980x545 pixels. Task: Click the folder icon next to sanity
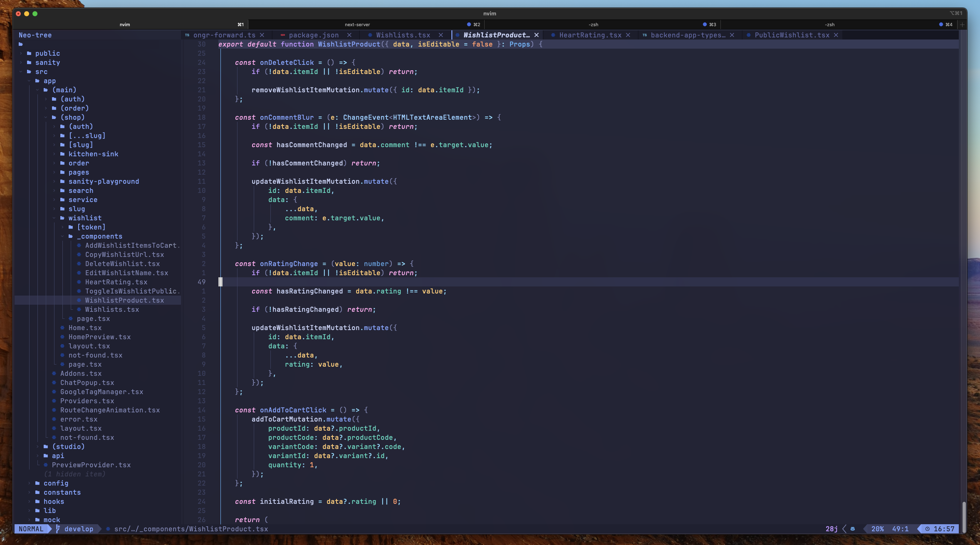click(29, 62)
